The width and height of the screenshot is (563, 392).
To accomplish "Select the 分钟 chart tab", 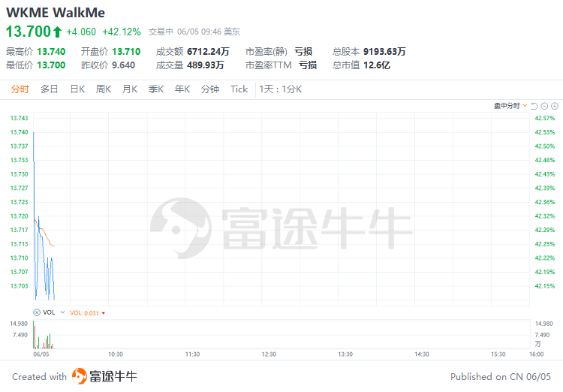I will 210,89.
